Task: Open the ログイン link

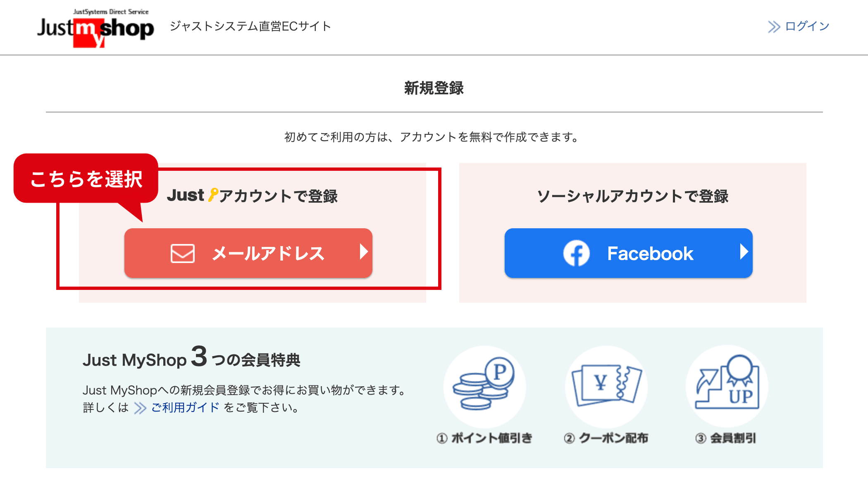Action: click(x=807, y=26)
